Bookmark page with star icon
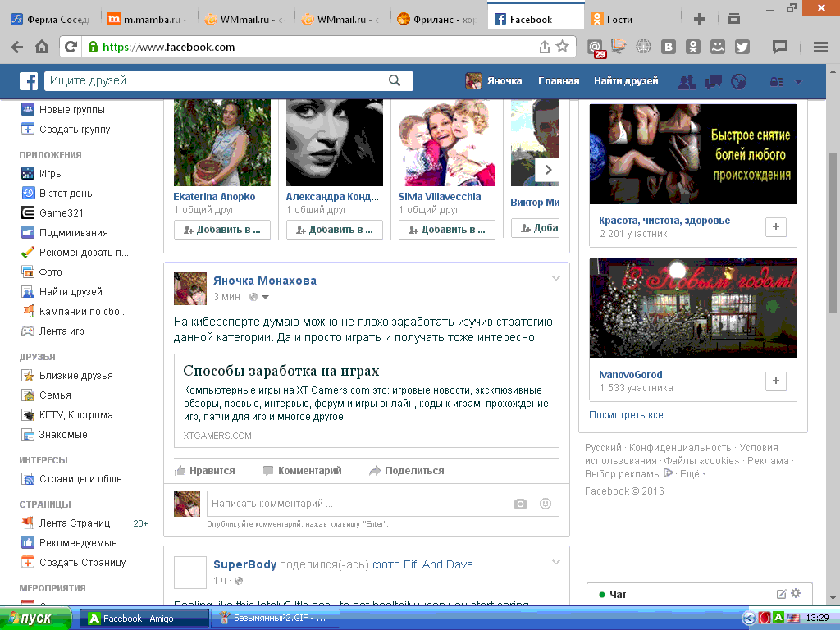This screenshot has width=840, height=630. coord(562,47)
